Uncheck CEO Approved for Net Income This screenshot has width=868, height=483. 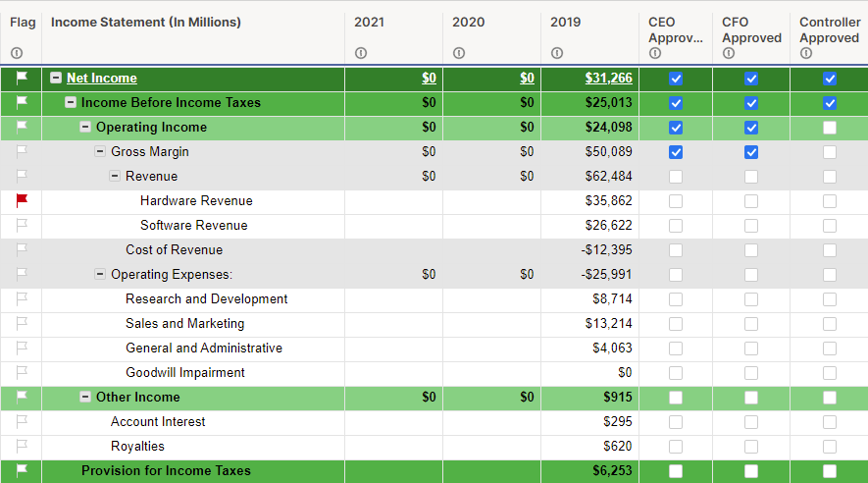pyautogui.click(x=676, y=79)
